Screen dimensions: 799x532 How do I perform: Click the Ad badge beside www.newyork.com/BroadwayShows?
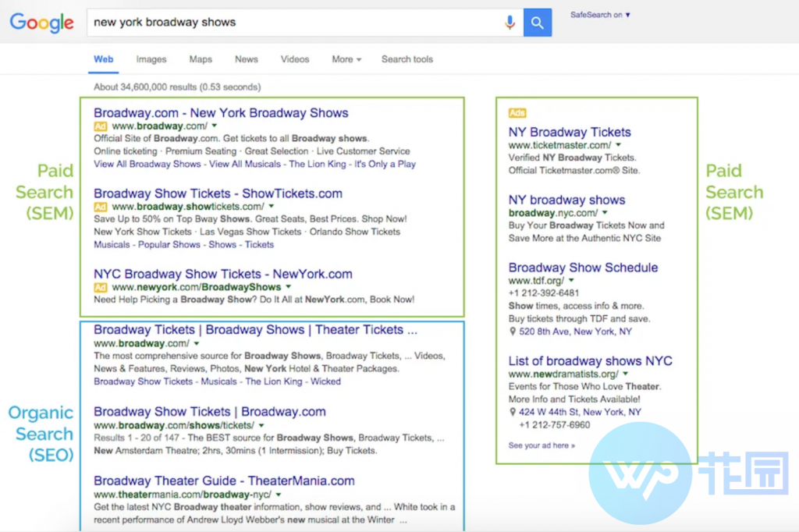[101, 287]
